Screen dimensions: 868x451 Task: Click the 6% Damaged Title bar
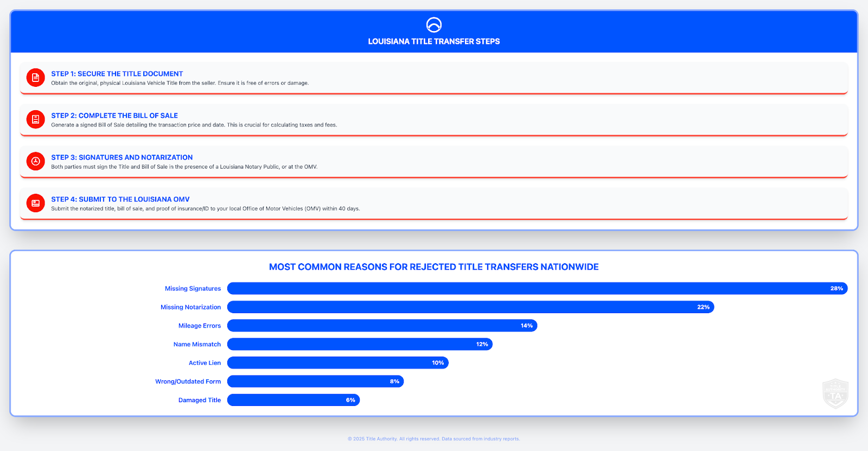pyautogui.click(x=293, y=400)
